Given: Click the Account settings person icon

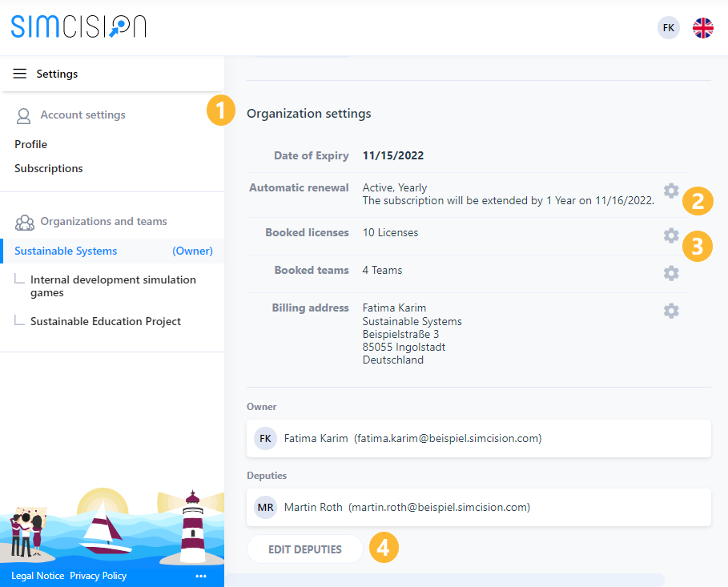Looking at the screenshot, I should point(24,115).
